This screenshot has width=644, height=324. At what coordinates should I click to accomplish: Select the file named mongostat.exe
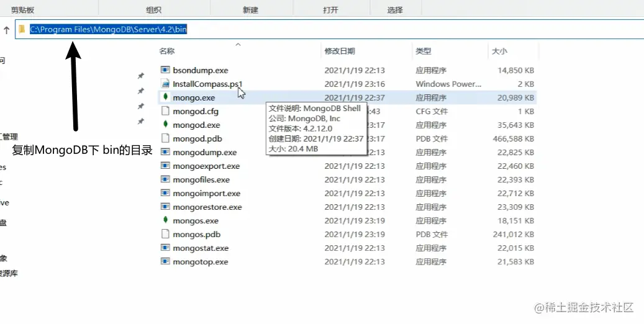click(x=201, y=248)
